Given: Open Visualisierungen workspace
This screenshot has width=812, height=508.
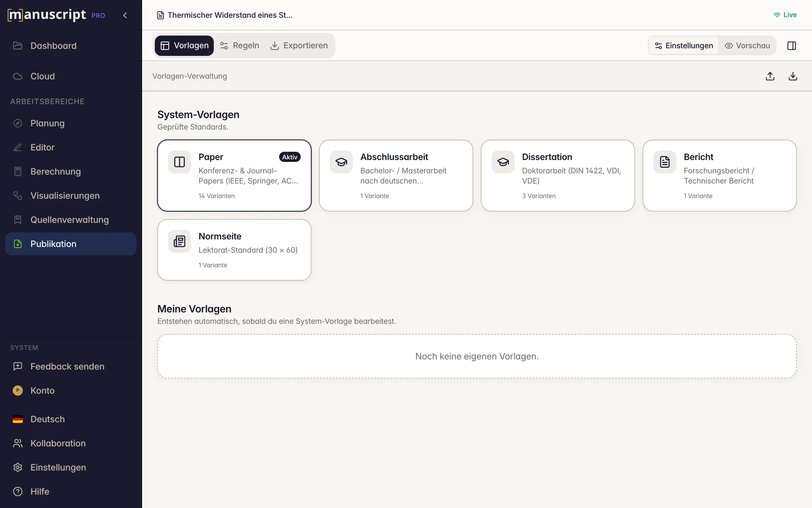Looking at the screenshot, I should [71, 196].
